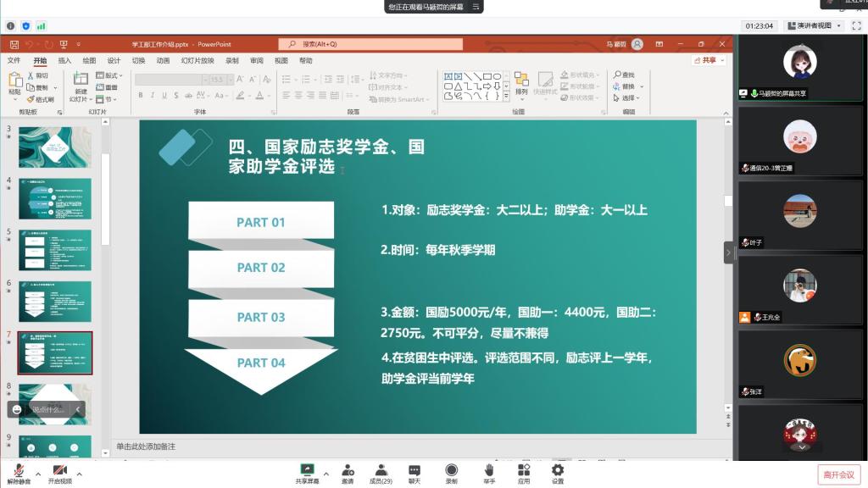Expand audio options arrow beside microphone
This screenshot has width=868, height=488.
pyautogui.click(x=37, y=473)
